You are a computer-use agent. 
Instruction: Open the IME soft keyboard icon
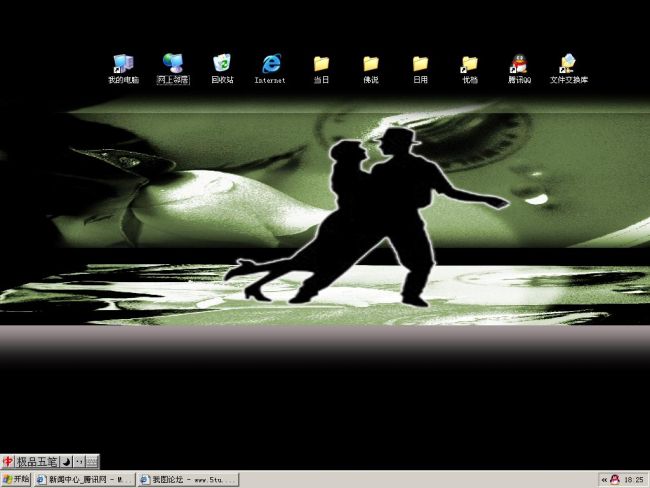click(91, 462)
